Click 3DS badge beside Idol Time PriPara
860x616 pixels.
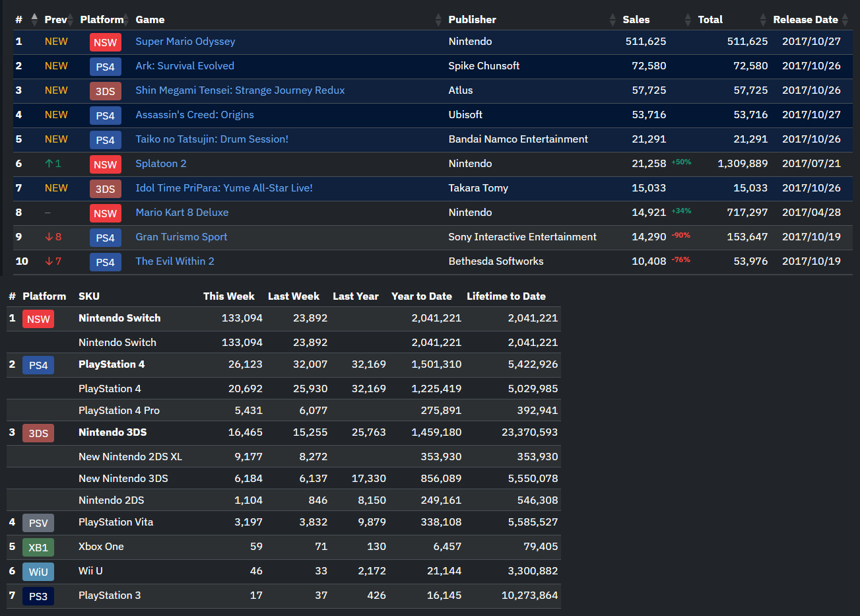(x=106, y=189)
